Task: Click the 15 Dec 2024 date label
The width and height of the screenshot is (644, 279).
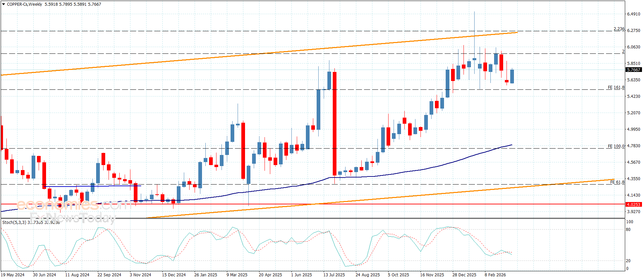Action: click(174, 275)
